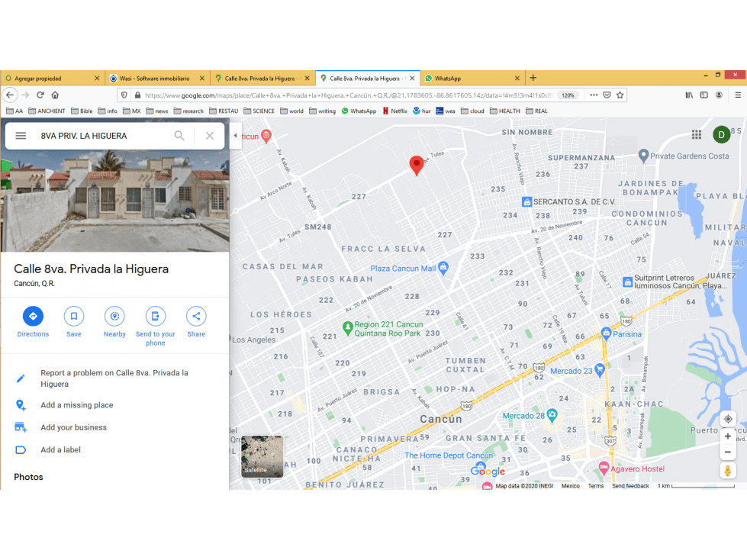Switch map to Satellite view

pos(262,456)
